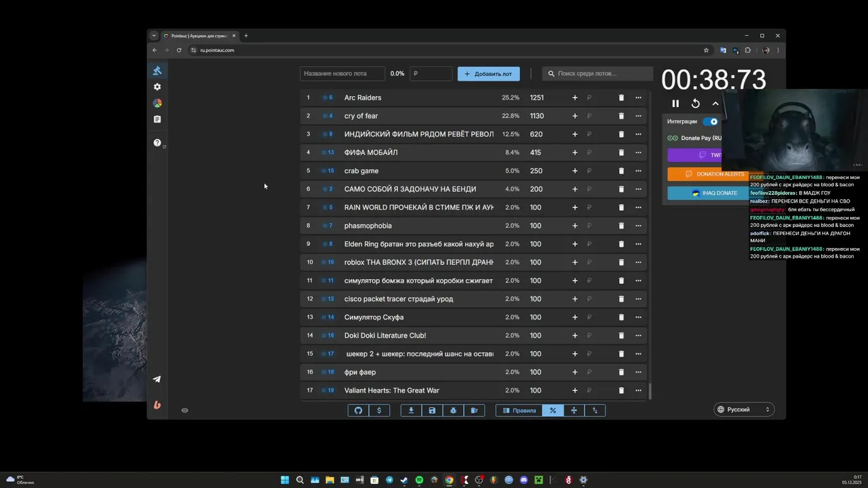The image size is (868, 488).
Task: Open the auction gavel sidebar icon
Action: click(x=157, y=70)
